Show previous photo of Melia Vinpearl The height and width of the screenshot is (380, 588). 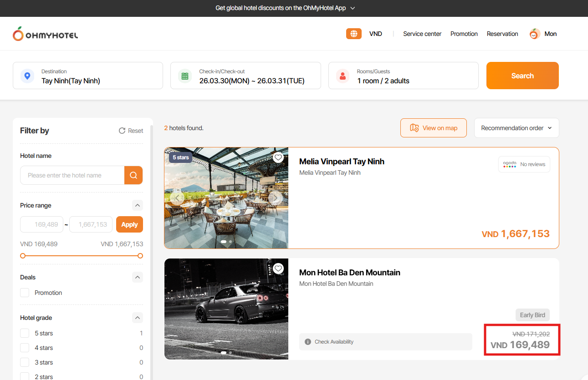[x=177, y=198]
